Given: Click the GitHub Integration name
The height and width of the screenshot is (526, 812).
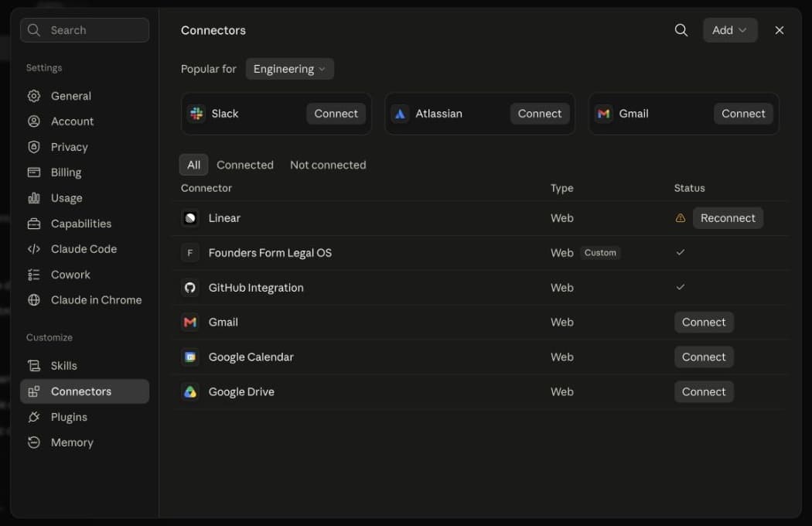Looking at the screenshot, I should tap(256, 288).
